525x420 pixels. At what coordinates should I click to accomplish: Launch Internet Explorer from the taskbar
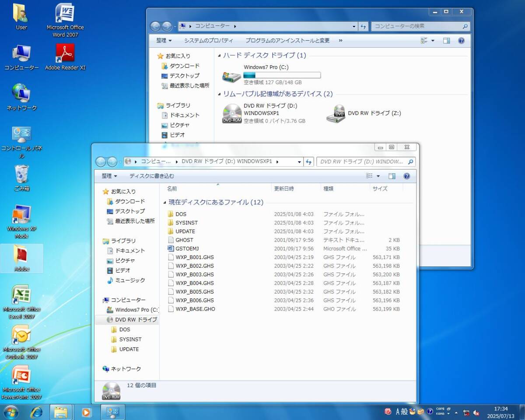37,412
